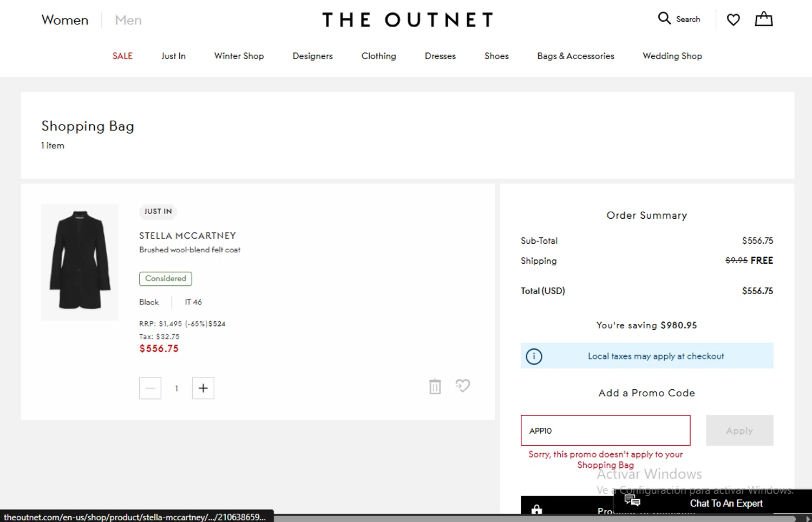Click the info icon beside local taxes notice
This screenshot has width=812, height=522.
click(534, 356)
